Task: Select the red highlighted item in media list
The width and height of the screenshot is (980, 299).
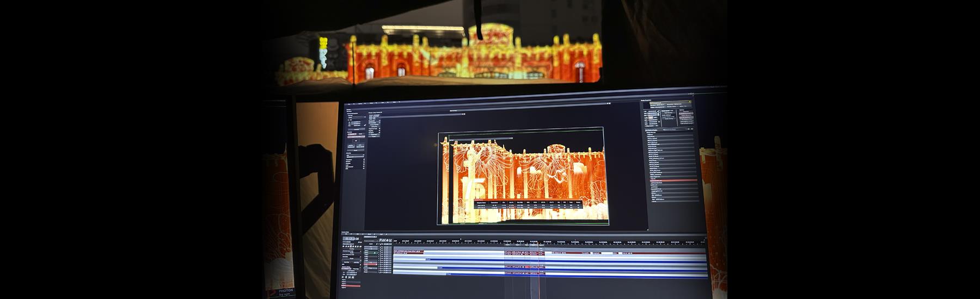Action: (x=673, y=180)
